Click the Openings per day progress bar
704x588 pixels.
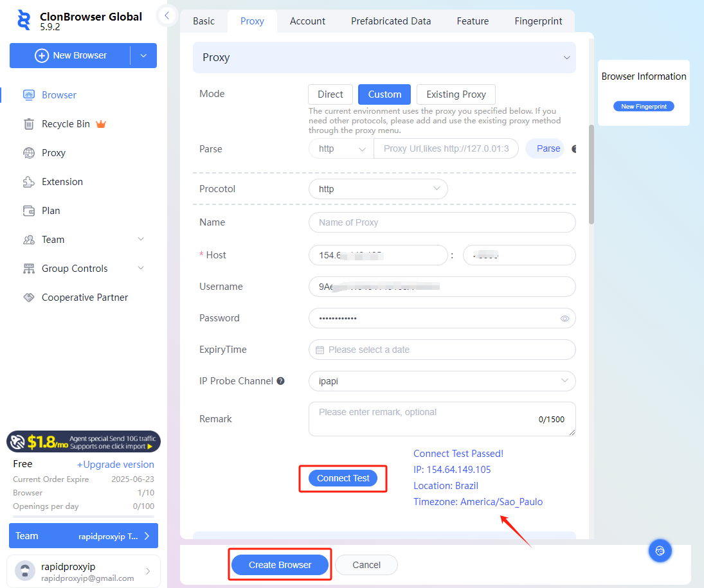84,517
